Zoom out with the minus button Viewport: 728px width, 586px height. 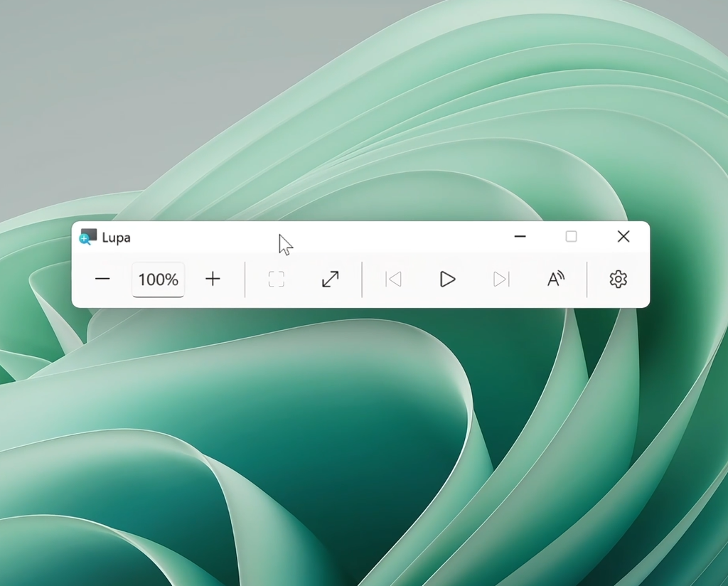pyautogui.click(x=102, y=279)
